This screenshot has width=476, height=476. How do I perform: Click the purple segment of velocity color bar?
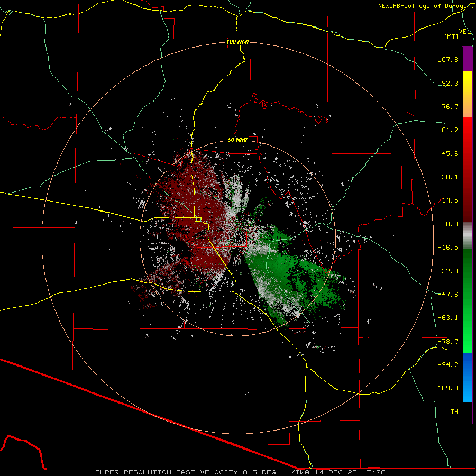pyautogui.click(x=467, y=59)
